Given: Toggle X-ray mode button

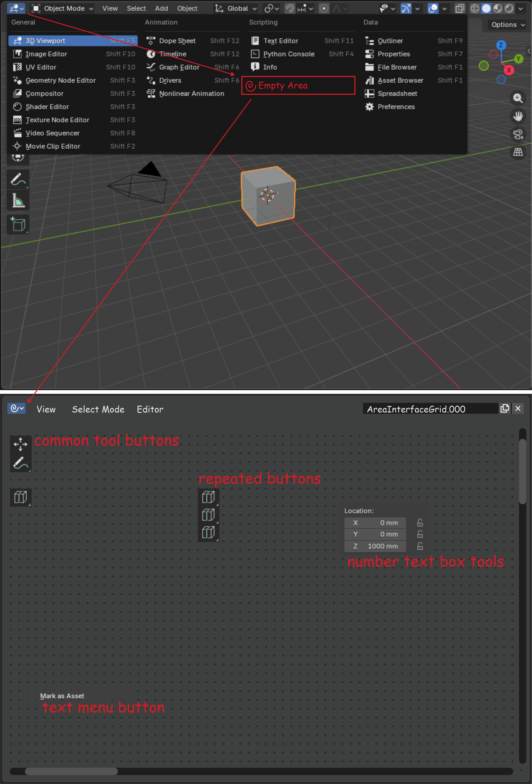Looking at the screenshot, I should [x=460, y=8].
